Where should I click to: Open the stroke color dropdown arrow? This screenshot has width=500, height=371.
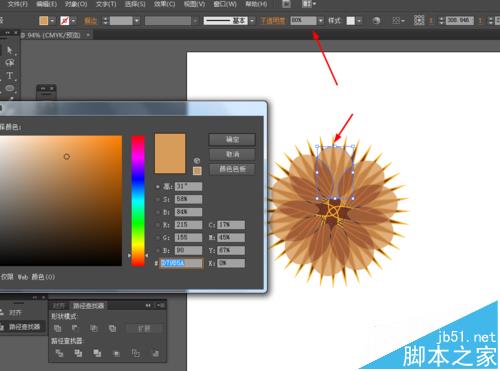pyautogui.click(x=73, y=21)
